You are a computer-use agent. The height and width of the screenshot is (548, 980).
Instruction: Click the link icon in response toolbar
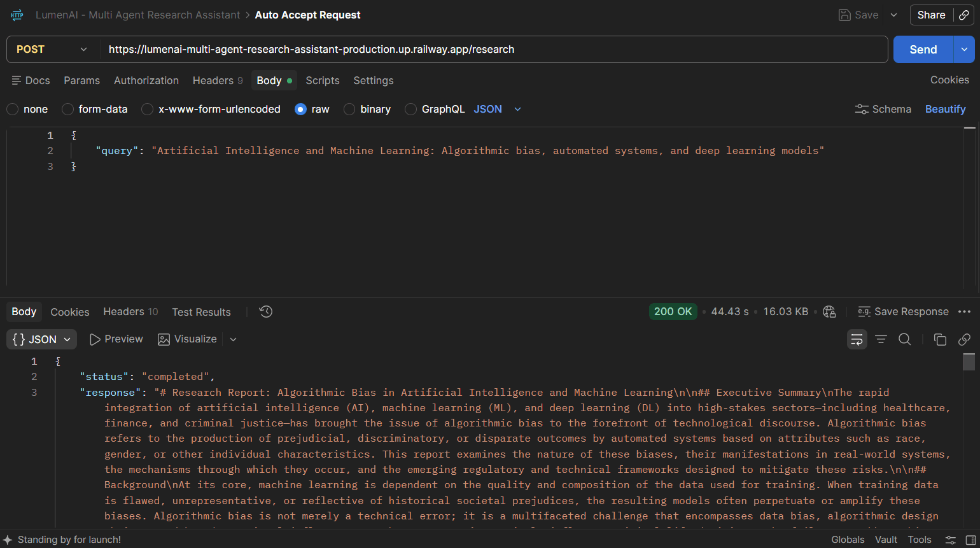pos(964,339)
